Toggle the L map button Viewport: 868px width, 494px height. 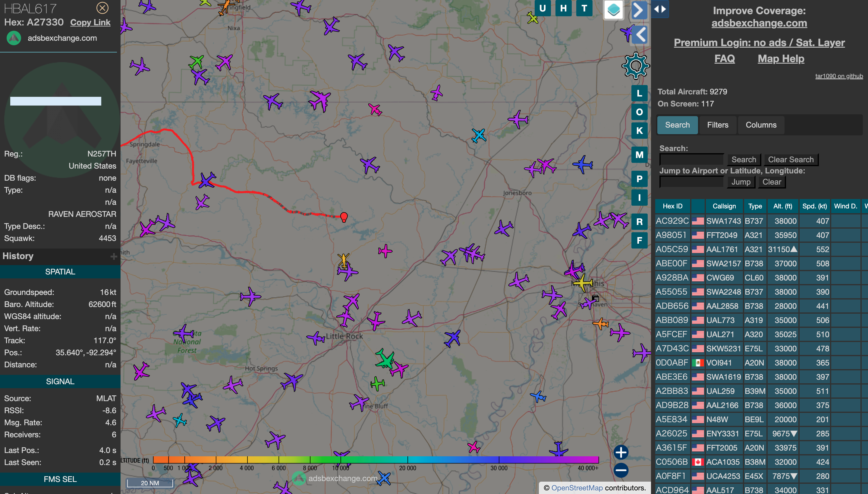pos(639,93)
